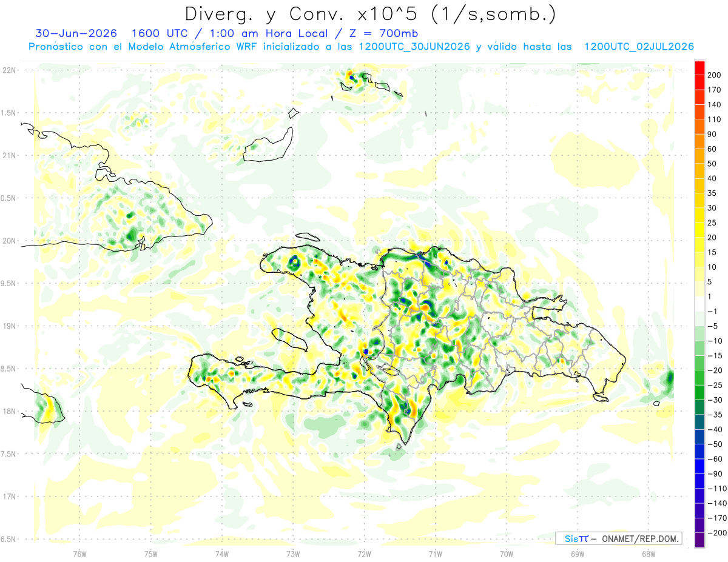Click the '19N' latitude label
The image size is (728, 562).
[9, 326]
